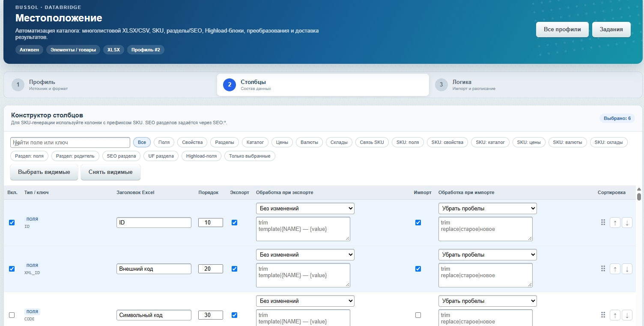Toggle Export checkbox in ID row
Viewport: 644px width, 326px height.
click(234, 222)
